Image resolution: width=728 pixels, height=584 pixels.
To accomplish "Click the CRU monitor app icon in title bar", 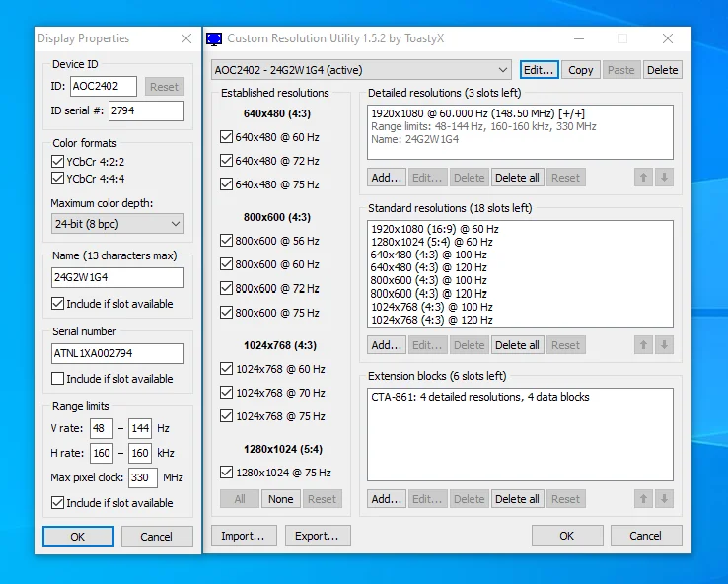I will tap(214, 39).
